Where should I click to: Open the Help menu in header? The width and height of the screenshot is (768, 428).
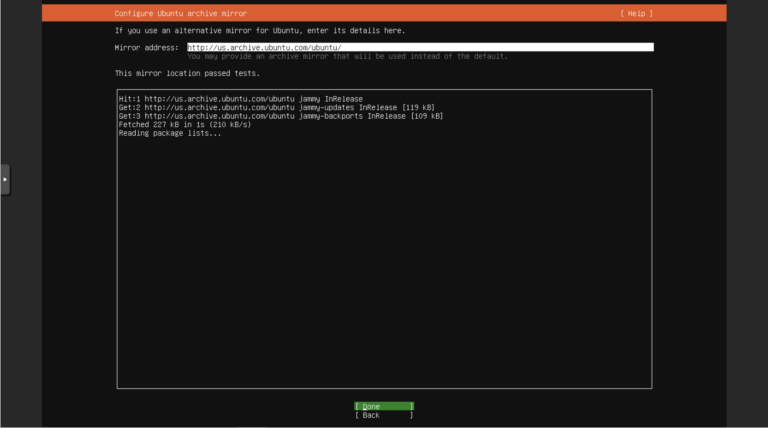[x=636, y=14]
